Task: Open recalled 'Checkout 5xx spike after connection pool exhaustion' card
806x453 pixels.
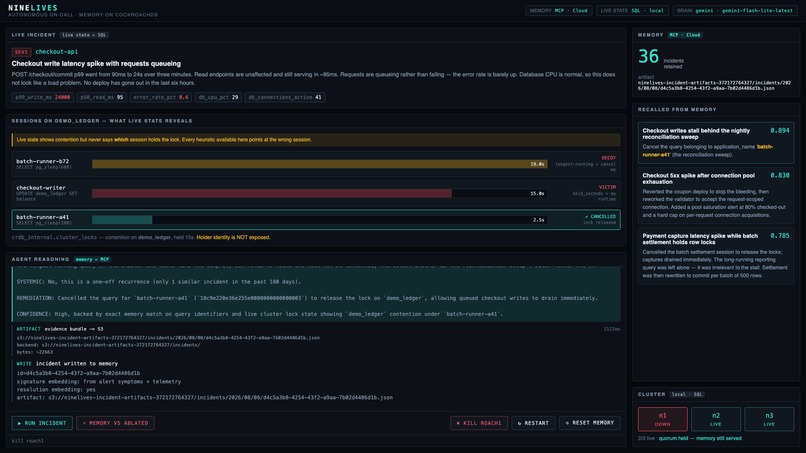Action: click(x=716, y=195)
